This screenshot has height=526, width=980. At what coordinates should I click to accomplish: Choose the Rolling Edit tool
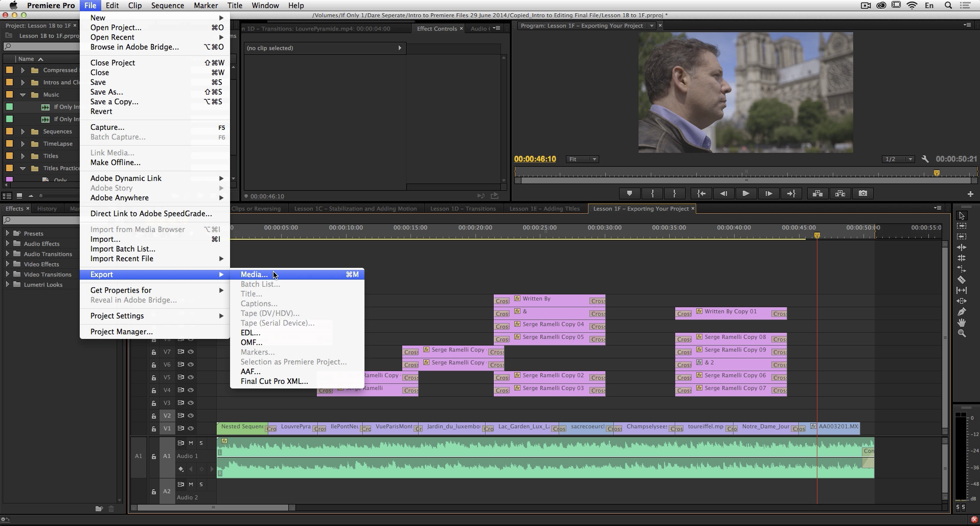[962, 258]
